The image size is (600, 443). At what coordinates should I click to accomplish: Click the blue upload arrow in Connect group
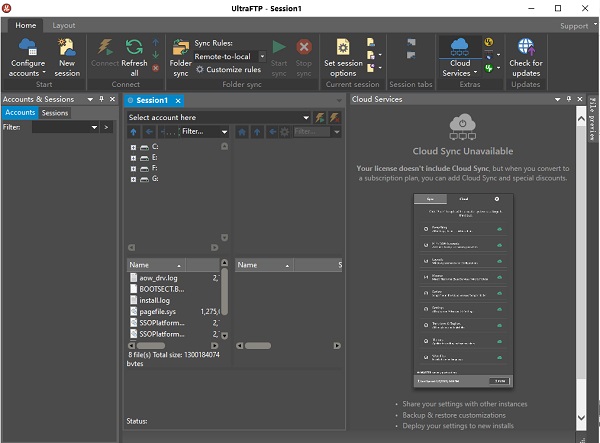pos(155,43)
